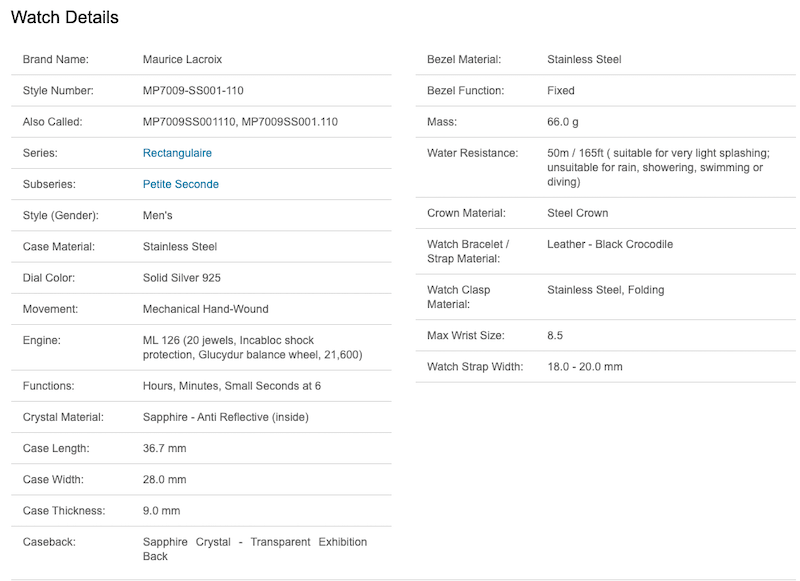Select the Watch Details heading

65,17
